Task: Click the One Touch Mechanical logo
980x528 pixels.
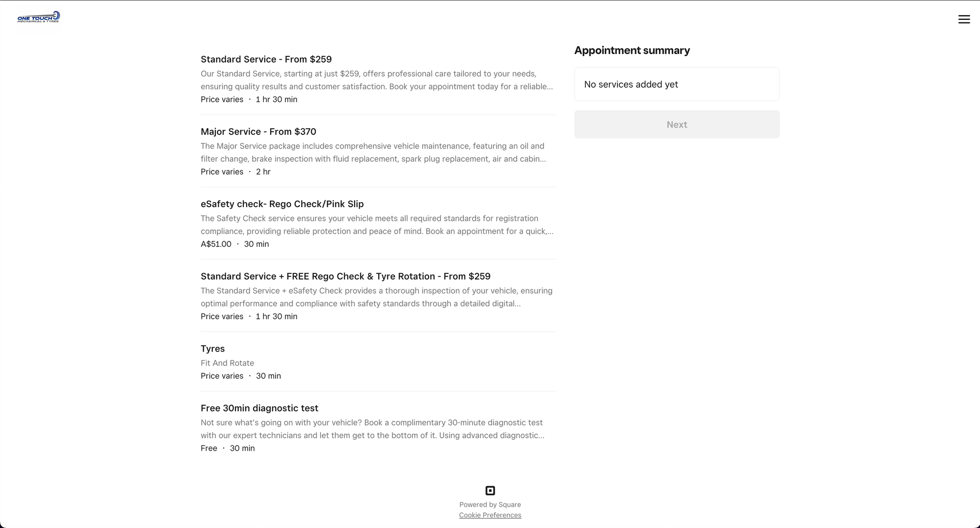Action: click(x=38, y=18)
